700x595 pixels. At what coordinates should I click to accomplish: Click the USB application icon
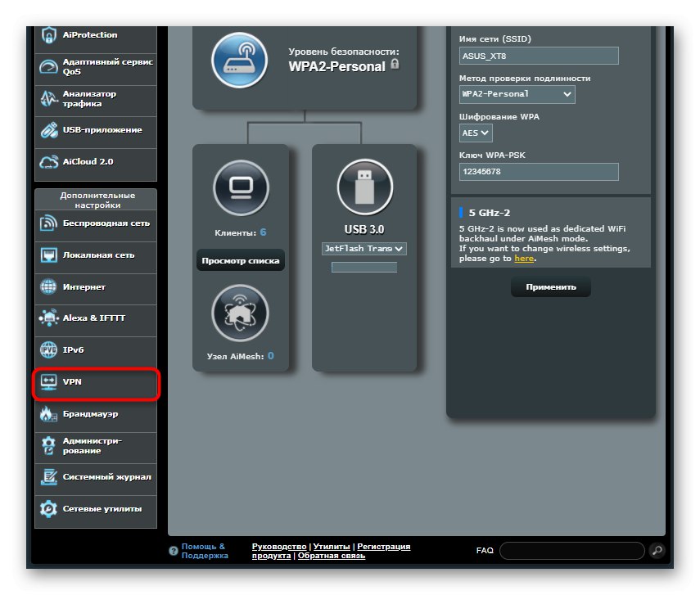point(48,130)
